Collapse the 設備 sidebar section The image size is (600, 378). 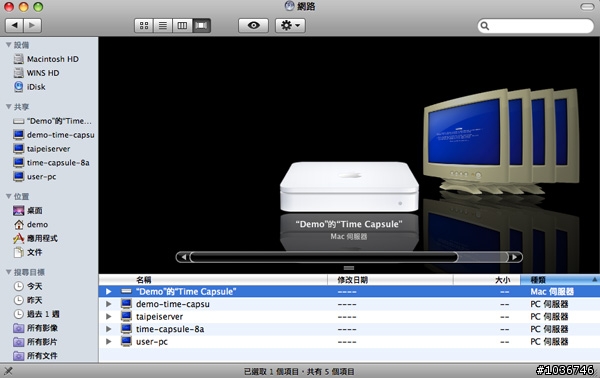coord(8,45)
